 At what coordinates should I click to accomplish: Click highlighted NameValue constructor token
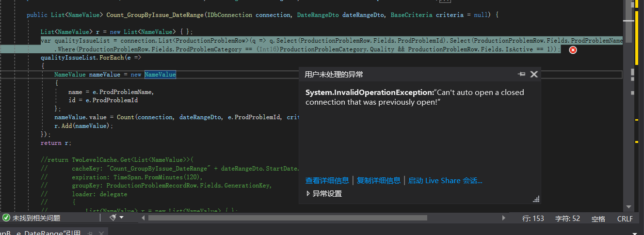point(160,75)
